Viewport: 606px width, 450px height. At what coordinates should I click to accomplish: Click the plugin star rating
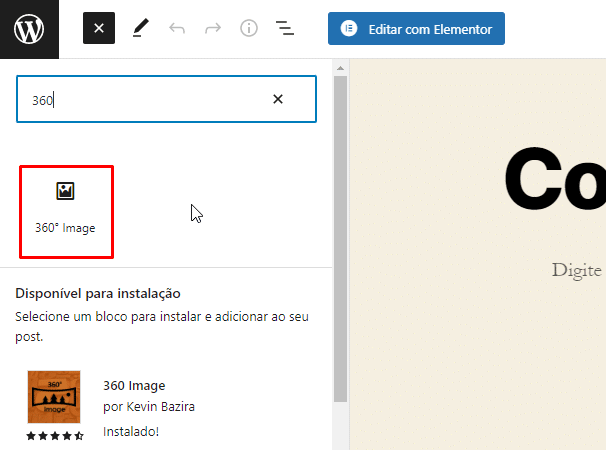[x=54, y=436]
